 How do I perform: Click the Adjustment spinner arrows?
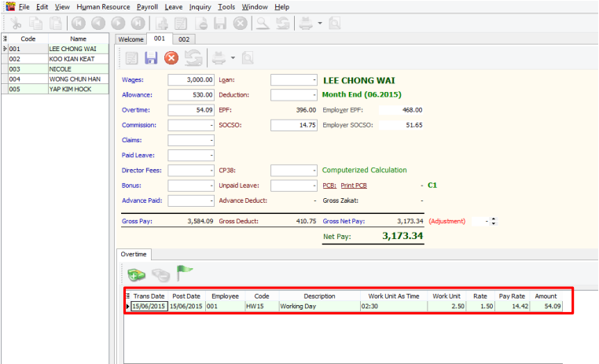pos(493,222)
